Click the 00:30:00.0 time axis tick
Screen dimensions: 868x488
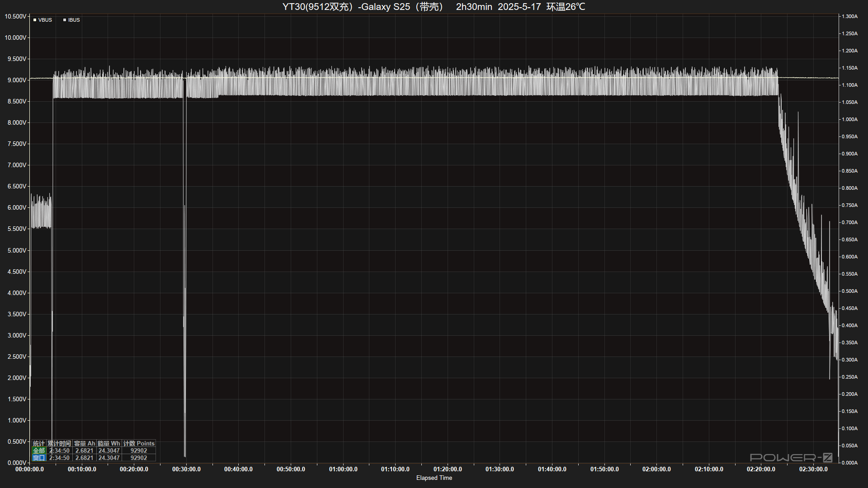click(x=186, y=469)
